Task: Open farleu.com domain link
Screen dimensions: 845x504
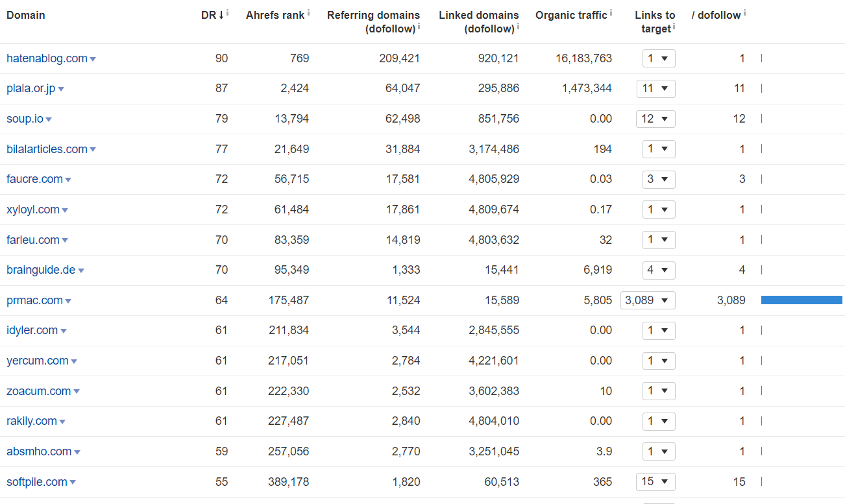Action: click(33, 240)
